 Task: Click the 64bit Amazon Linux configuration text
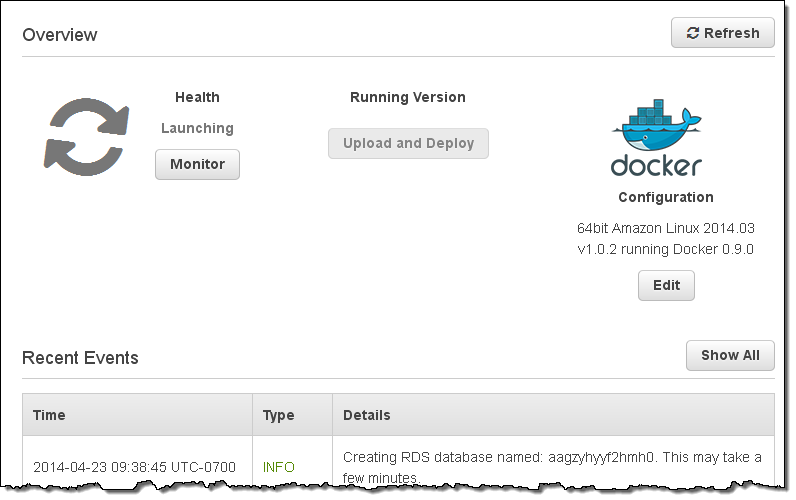click(x=666, y=239)
